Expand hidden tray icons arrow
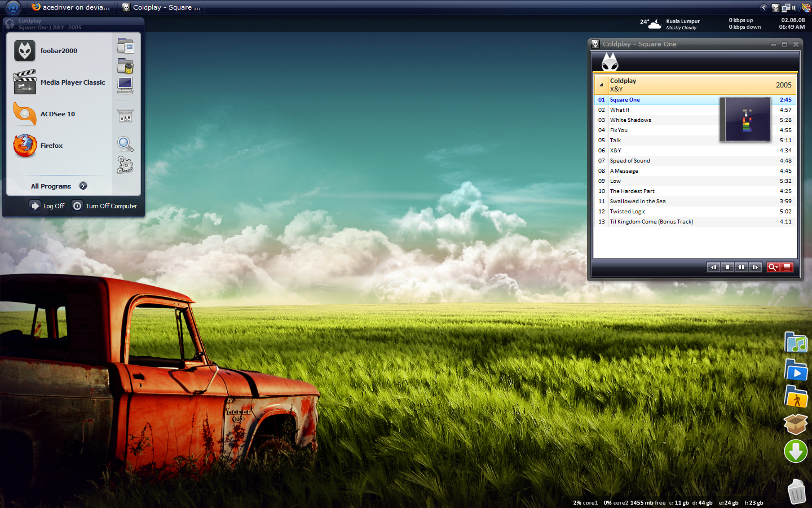 (764, 7)
